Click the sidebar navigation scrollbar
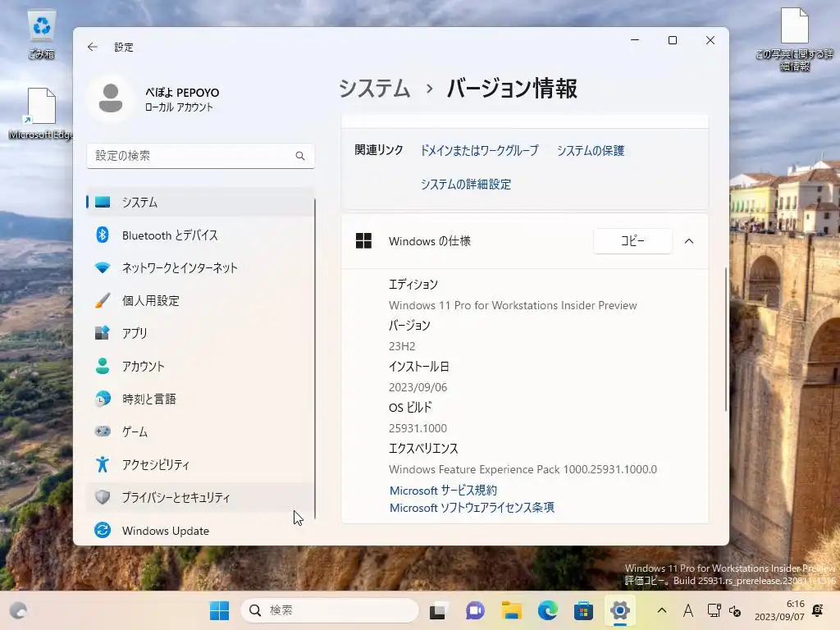Viewport: 840px width, 630px height. (x=315, y=358)
